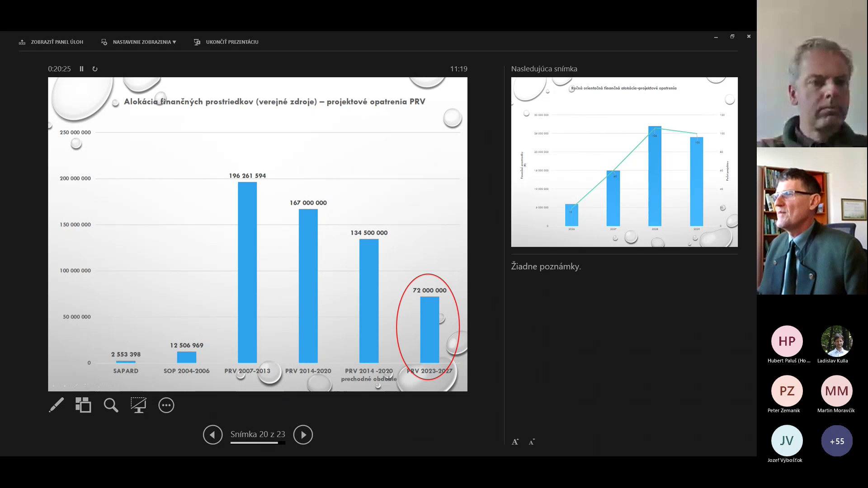This screenshot has height=488, width=868.
Task: Click the next slide preview thumbnail
Action: coord(624,162)
